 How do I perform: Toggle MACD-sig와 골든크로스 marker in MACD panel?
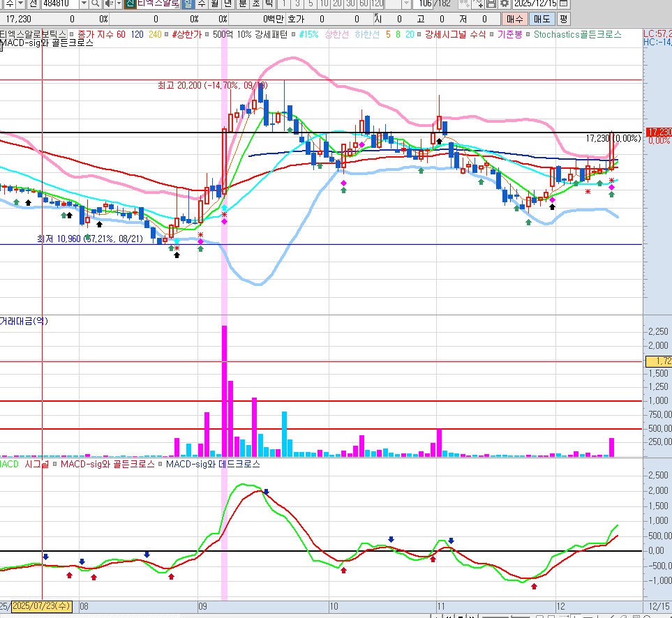55,464
